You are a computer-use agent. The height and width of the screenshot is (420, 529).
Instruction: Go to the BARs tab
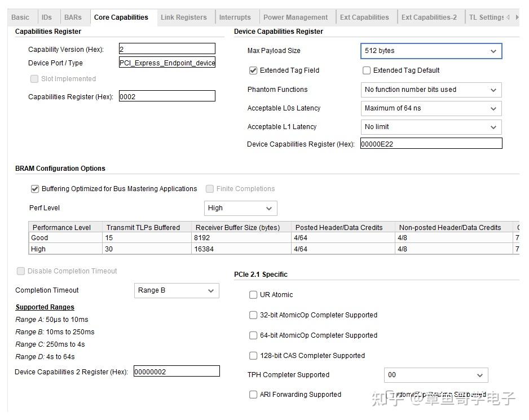coord(73,17)
